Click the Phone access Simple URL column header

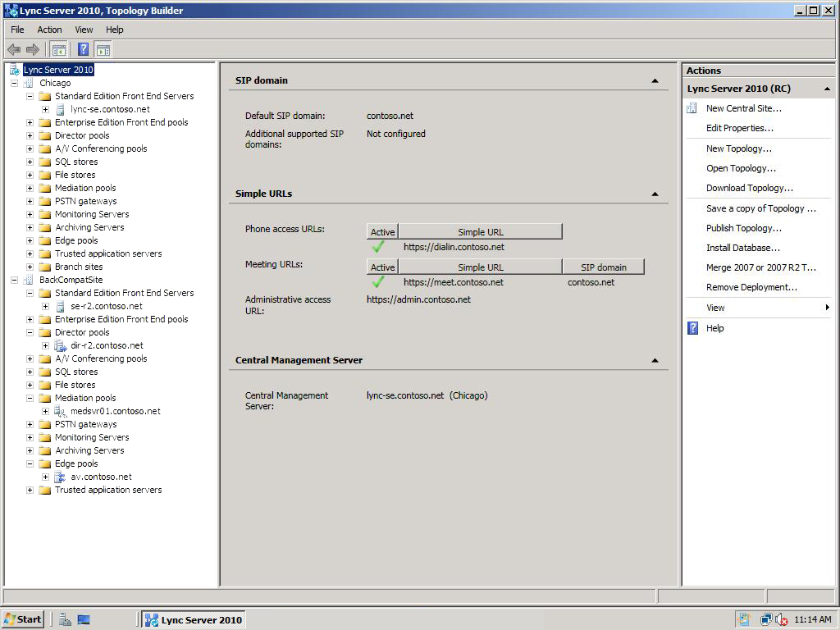click(x=481, y=231)
